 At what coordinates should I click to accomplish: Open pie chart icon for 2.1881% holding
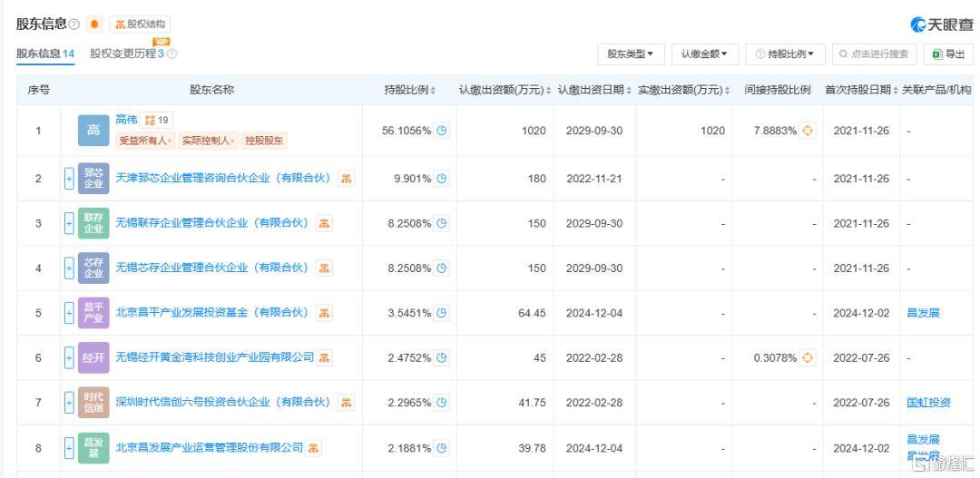pyautogui.click(x=442, y=448)
